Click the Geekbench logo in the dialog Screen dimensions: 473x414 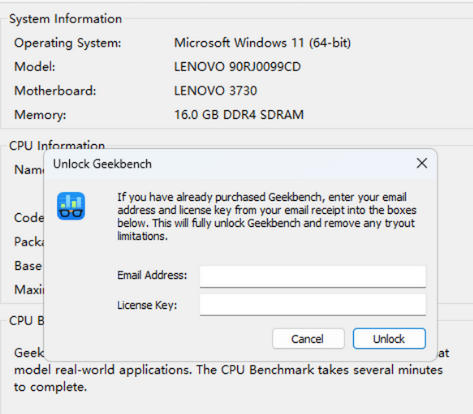tap(71, 206)
